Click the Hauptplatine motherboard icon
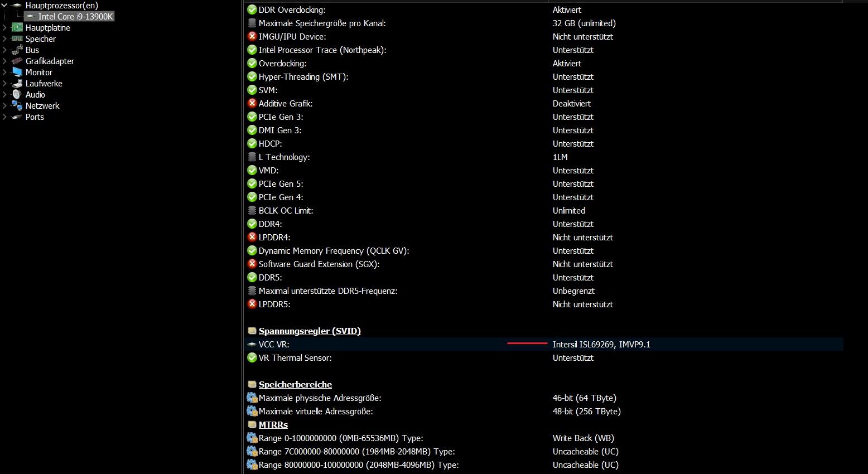This screenshot has height=474, width=868. coord(17,28)
